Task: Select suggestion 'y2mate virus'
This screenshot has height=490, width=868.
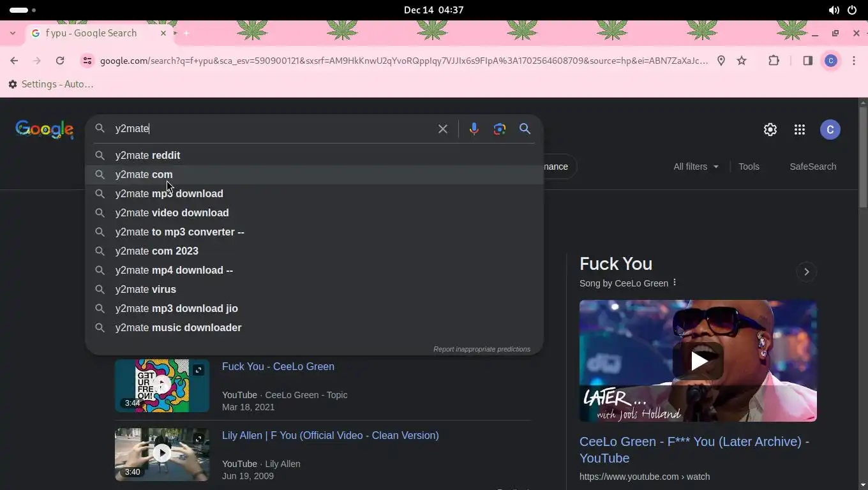Action: [314, 289]
